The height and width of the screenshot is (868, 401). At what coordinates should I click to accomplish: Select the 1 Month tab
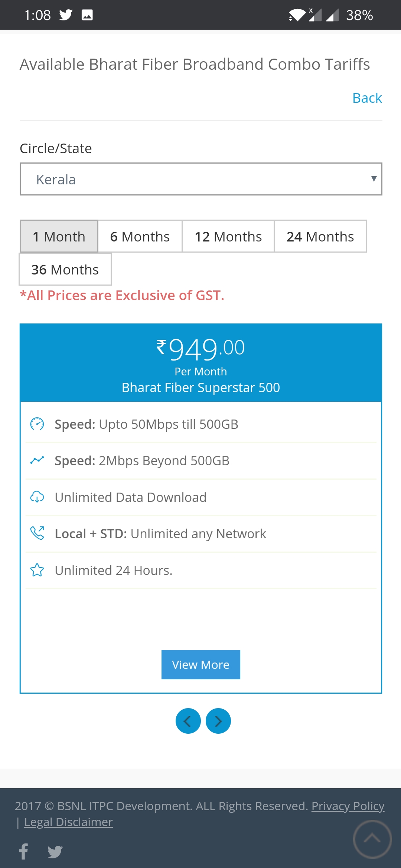tap(59, 236)
